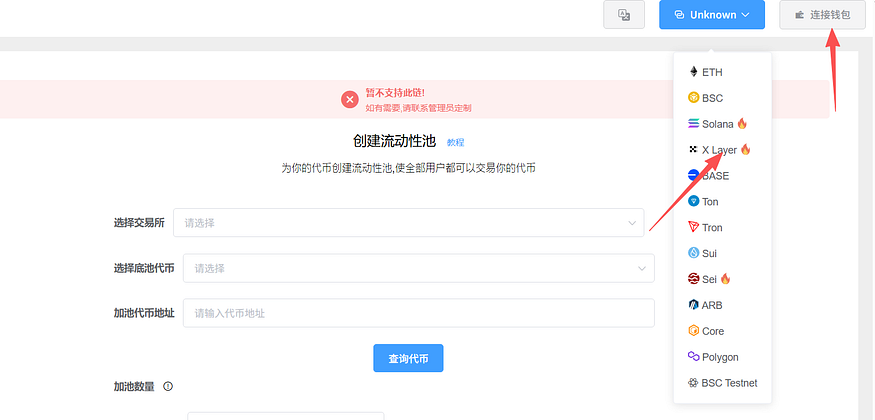Choose BSC Testnet from the list

pos(723,383)
